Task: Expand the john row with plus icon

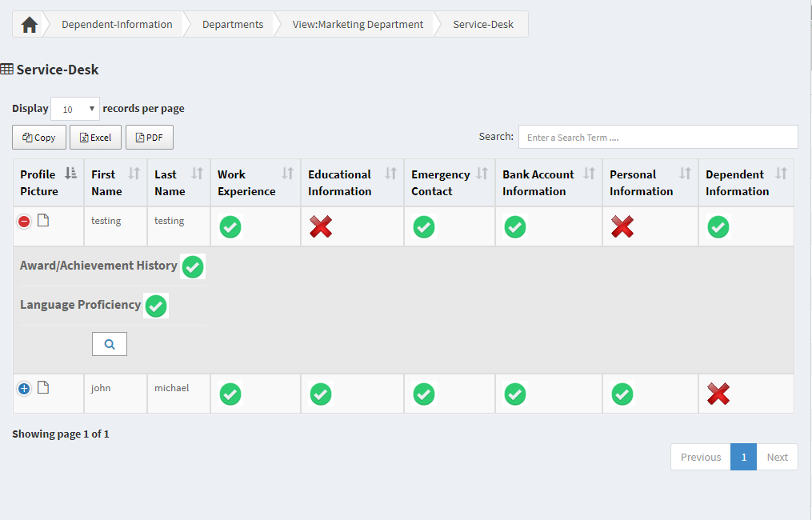Action: [24, 389]
